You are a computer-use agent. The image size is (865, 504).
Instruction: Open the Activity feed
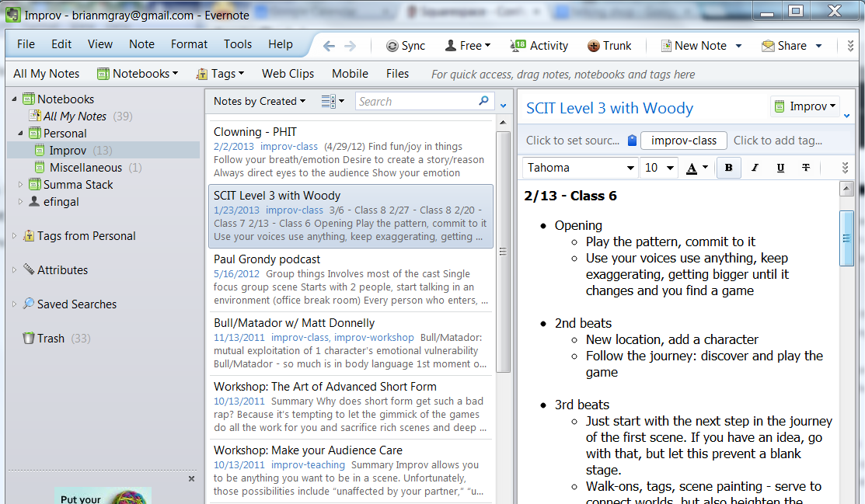click(539, 46)
